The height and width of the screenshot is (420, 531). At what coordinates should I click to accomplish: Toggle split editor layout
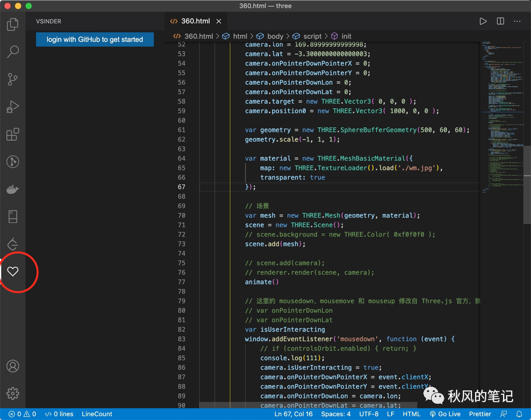click(500, 21)
